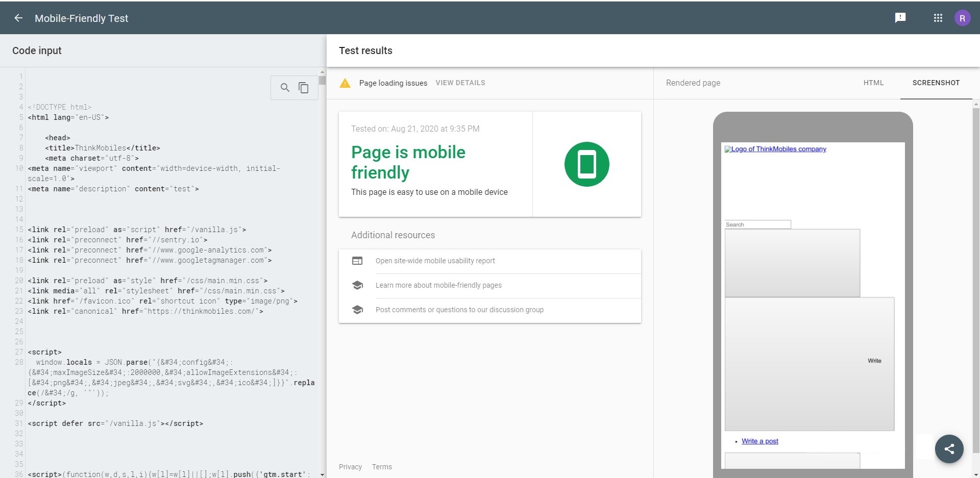Click the rendered page vertical scrollbar
Viewport: 980px width, 478px height.
(975, 281)
